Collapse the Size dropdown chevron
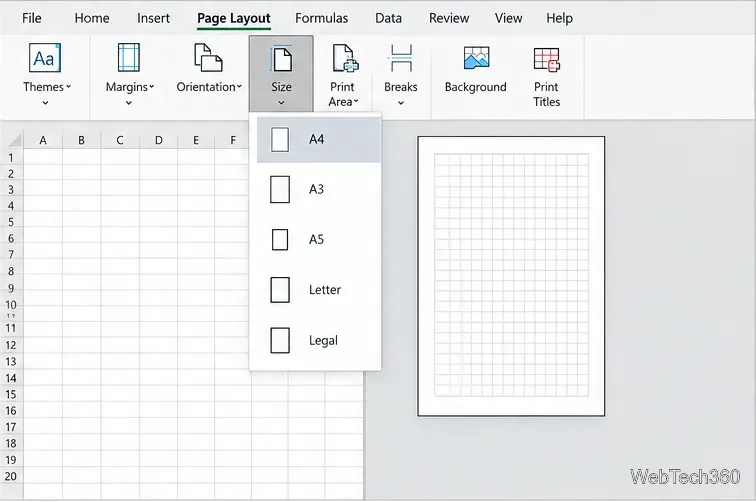Image resolution: width=756 pixels, height=502 pixels. (281, 103)
